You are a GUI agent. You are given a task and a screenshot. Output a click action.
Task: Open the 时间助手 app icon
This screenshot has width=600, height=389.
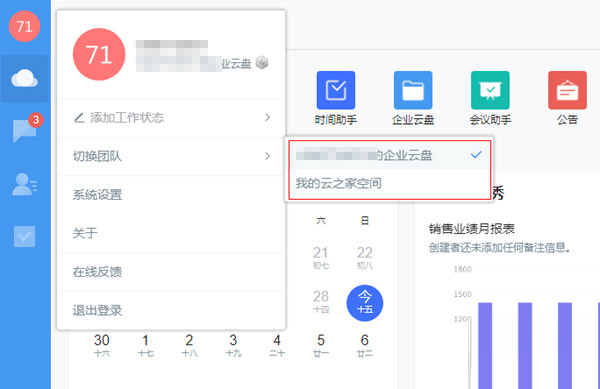(x=336, y=90)
